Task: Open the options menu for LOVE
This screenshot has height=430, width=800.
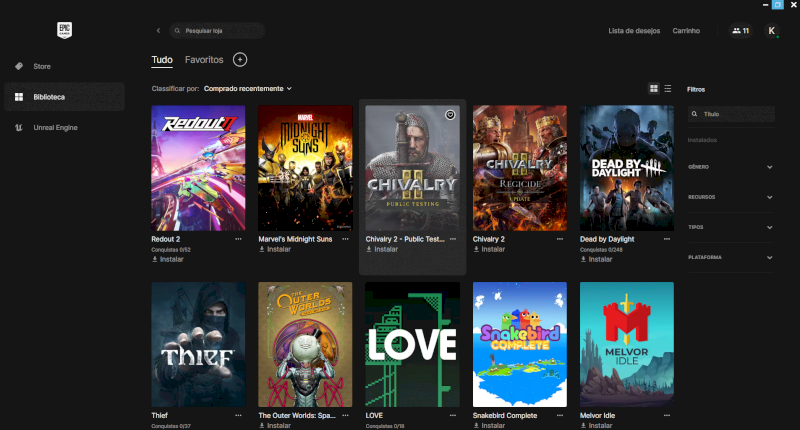Action: [x=453, y=415]
